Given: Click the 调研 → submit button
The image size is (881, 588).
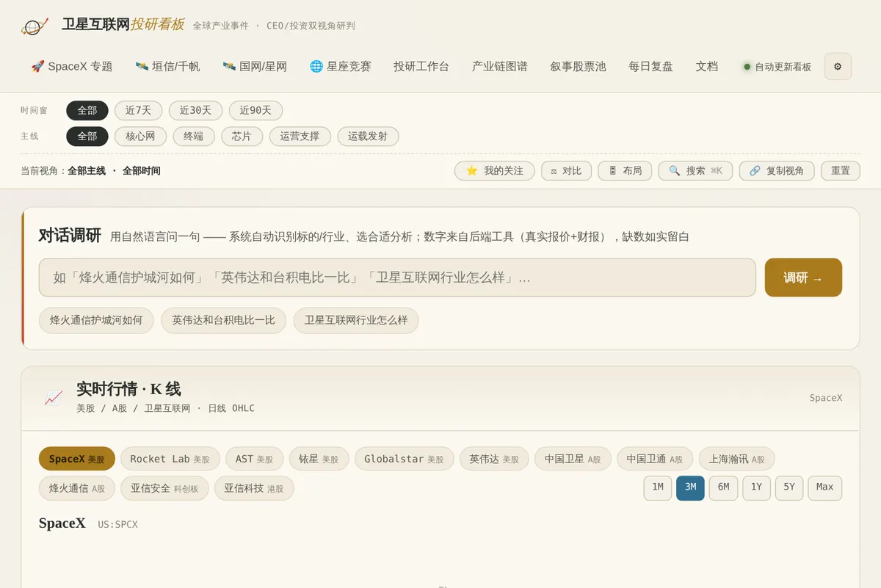Looking at the screenshot, I should [803, 277].
